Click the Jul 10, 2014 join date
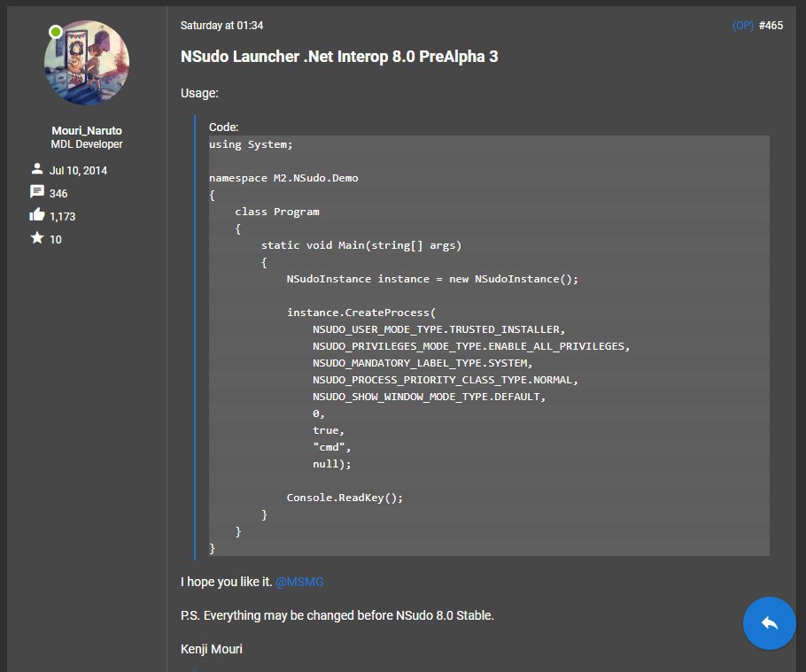 click(79, 170)
